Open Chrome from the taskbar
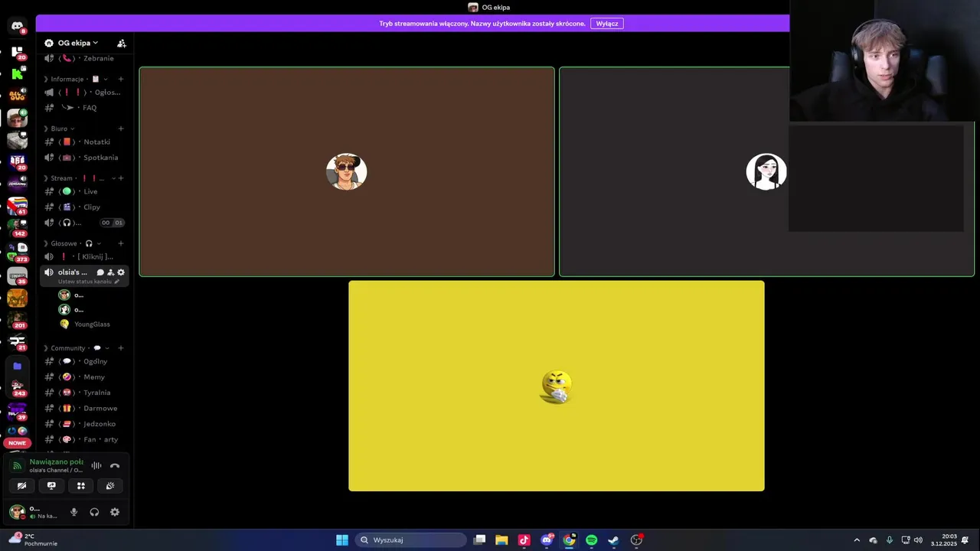This screenshot has height=551, width=980. click(569, 540)
